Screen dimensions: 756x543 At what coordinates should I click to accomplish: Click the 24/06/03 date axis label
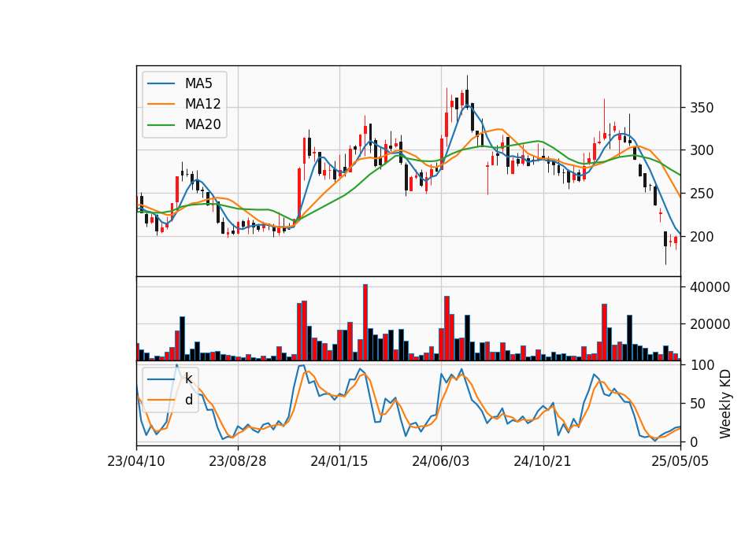[x=441, y=461]
